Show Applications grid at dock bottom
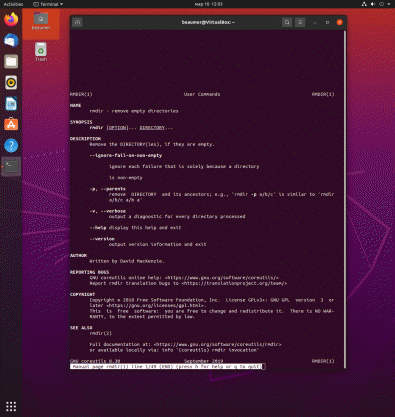The width and height of the screenshot is (395, 417). (11, 406)
